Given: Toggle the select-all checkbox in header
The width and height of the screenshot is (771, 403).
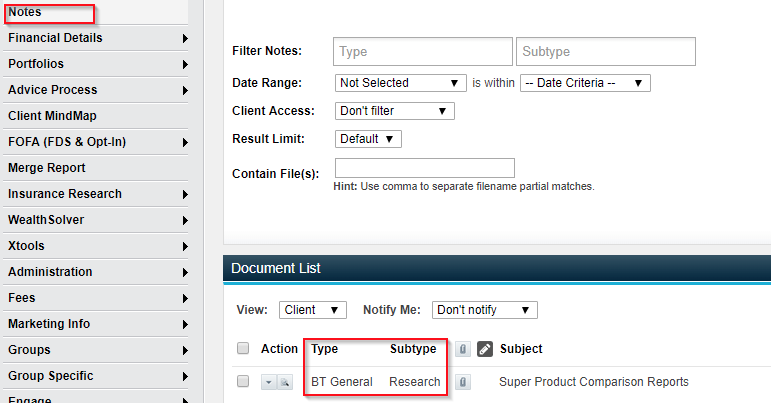Looking at the screenshot, I should pyautogui.click(x=243, y=348).
